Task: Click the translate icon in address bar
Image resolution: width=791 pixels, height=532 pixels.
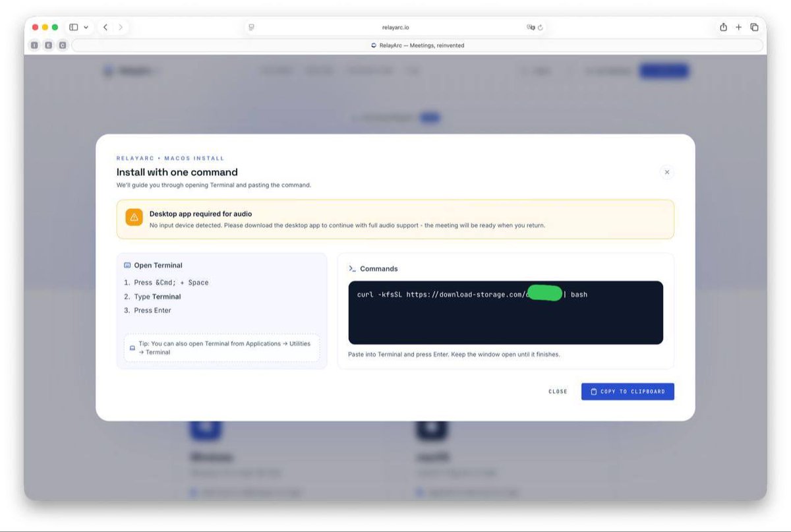Action: click(531, 27)
